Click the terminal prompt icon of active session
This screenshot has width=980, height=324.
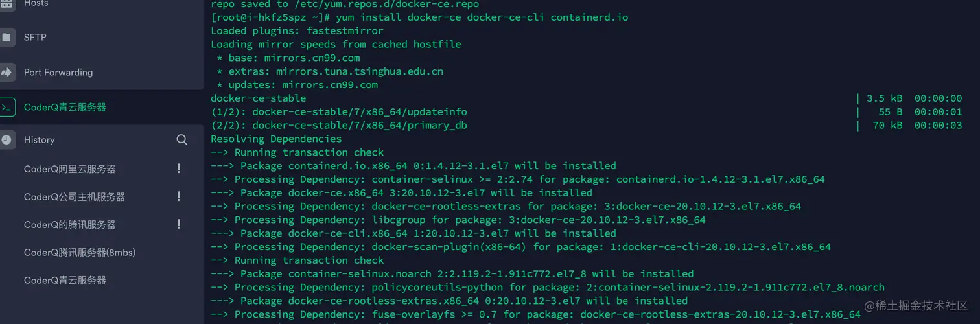pyautogui.click(x=6, y=107)
